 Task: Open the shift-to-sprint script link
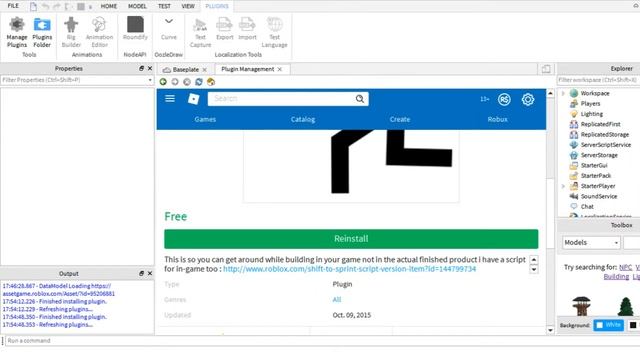click(349, 269)
